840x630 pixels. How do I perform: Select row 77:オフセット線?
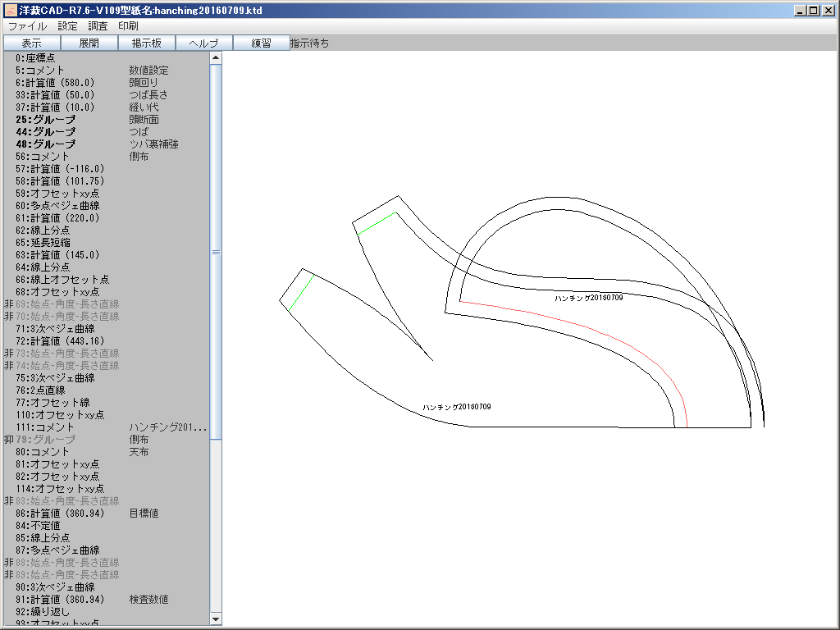coord(107,403)
